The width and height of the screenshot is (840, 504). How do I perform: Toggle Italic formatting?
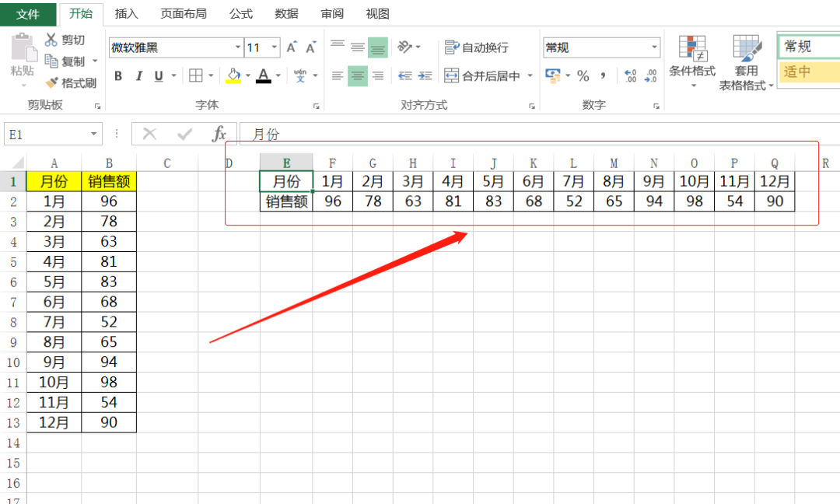click(x=138, y=76)
